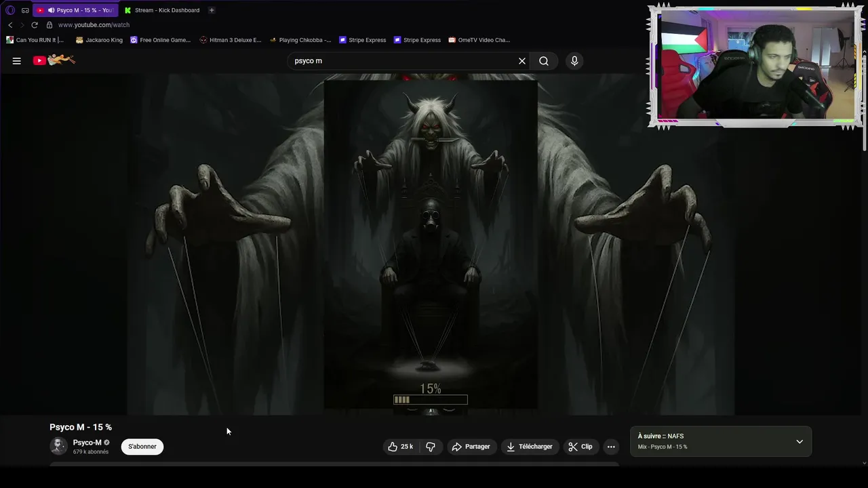Open the Opera menu logo

tap(10, 10)
